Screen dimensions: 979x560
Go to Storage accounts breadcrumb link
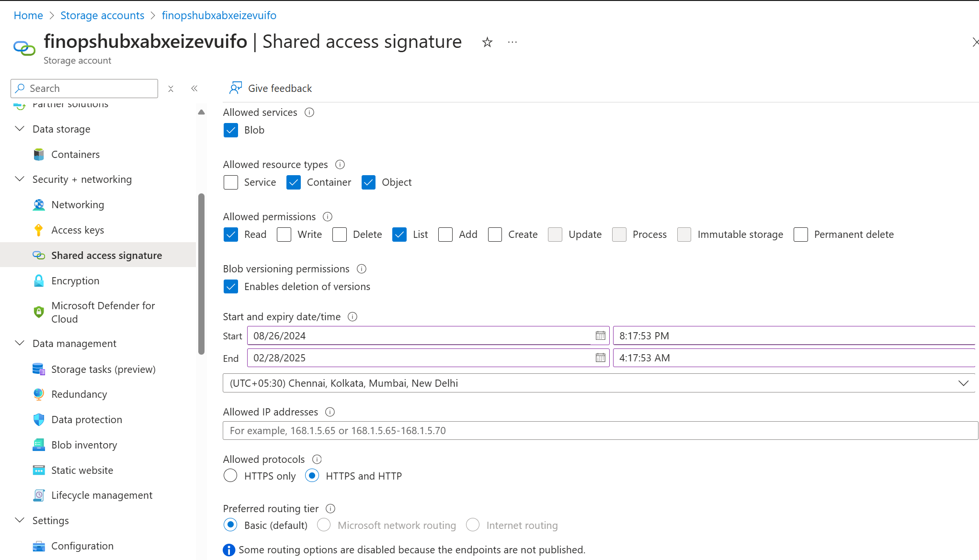[102, 15]
